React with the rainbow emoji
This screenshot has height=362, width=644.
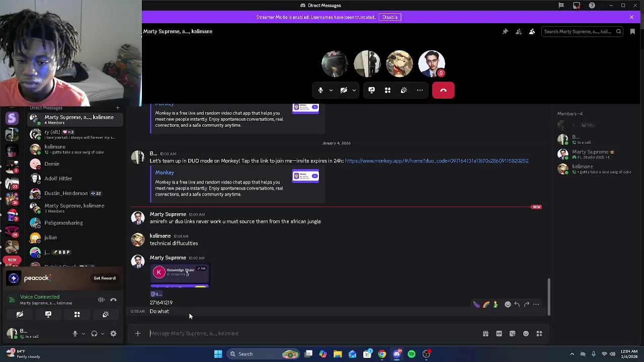pos(486,304)
